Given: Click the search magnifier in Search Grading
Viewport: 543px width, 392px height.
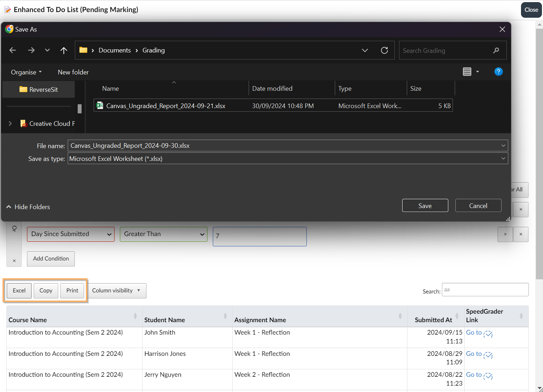Looking at the screenshot, I should 496,50.
